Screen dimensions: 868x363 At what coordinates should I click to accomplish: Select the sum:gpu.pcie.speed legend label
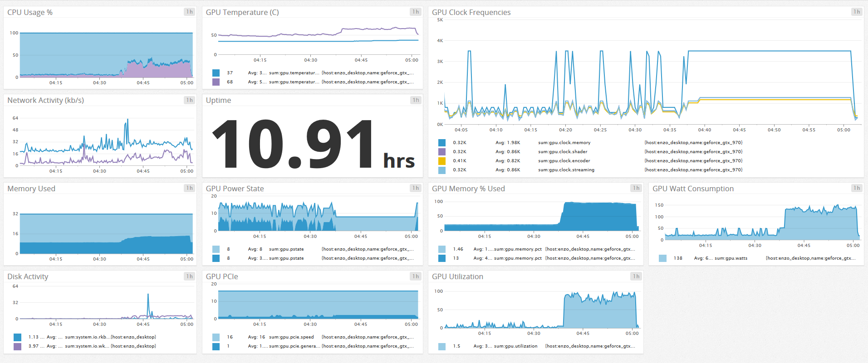click(291, 337)
